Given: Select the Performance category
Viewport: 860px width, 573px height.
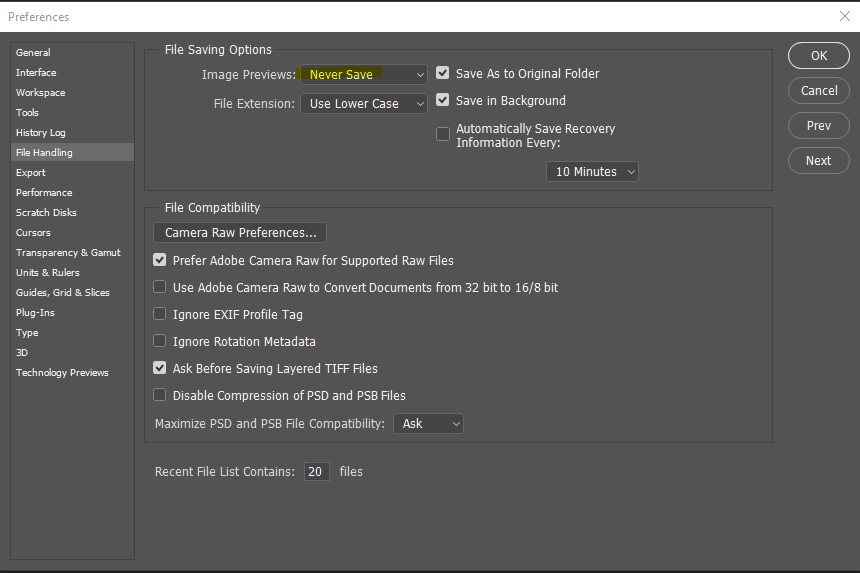Looking at the screenshot, I should (x=44, y=192).
